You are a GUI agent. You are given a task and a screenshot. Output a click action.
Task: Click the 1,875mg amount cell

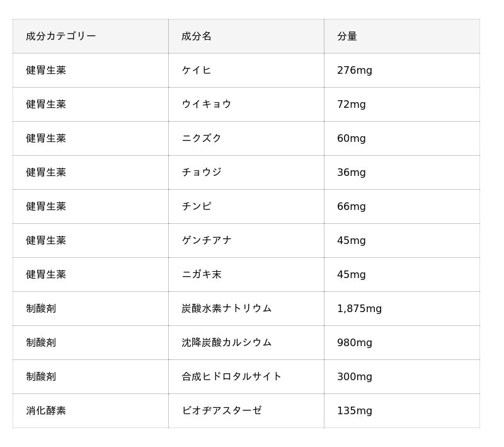359,309
